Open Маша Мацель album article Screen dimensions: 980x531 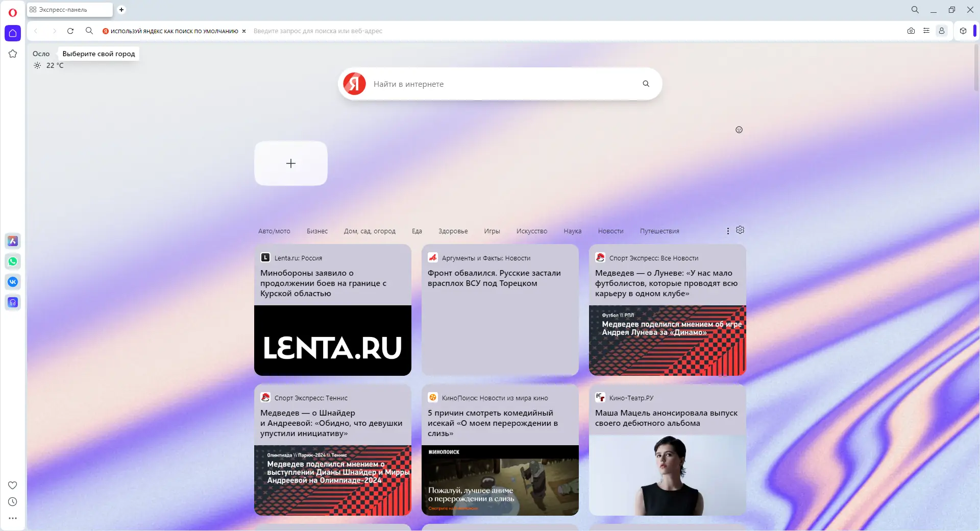(666, 418)
